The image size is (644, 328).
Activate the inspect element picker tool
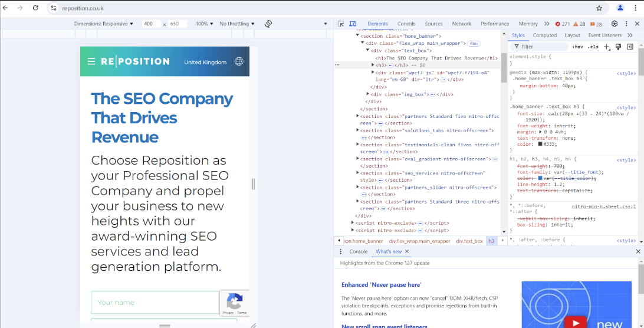click(341, 24)
